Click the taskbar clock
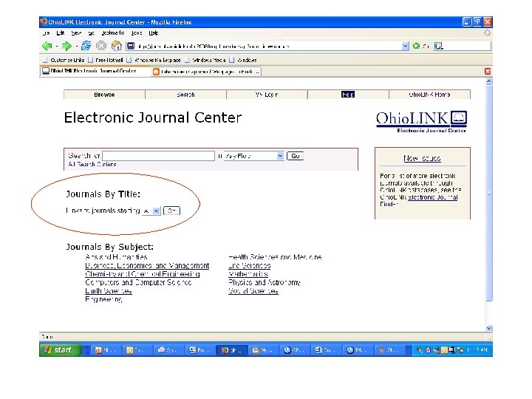The width and height of the screenshot is (532, 399). coord(478,349)
